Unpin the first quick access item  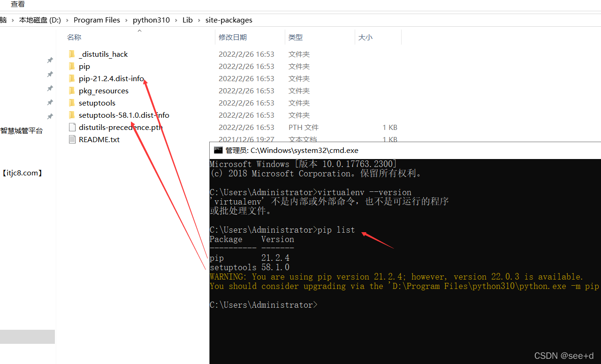[50, 60]
